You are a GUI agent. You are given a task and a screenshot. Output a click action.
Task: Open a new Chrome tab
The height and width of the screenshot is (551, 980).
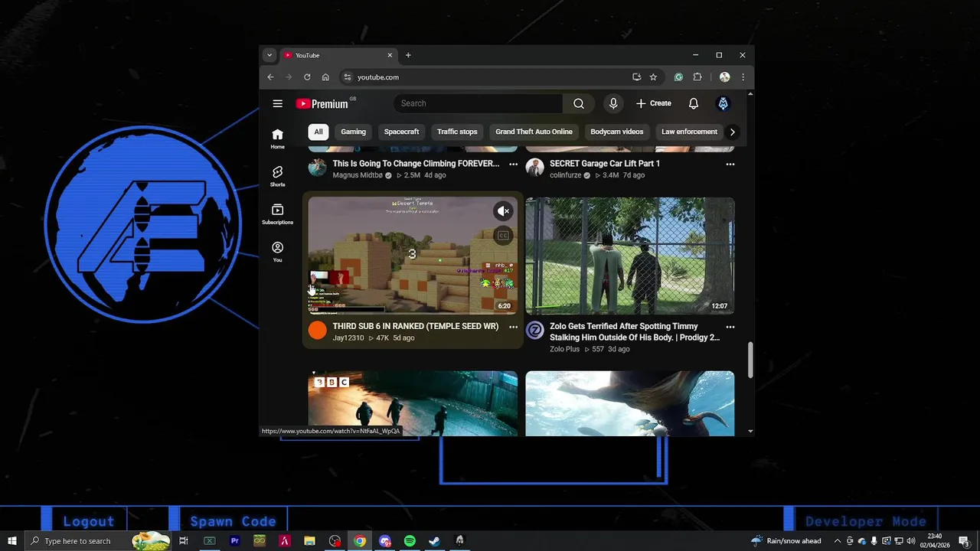(408, 55)
